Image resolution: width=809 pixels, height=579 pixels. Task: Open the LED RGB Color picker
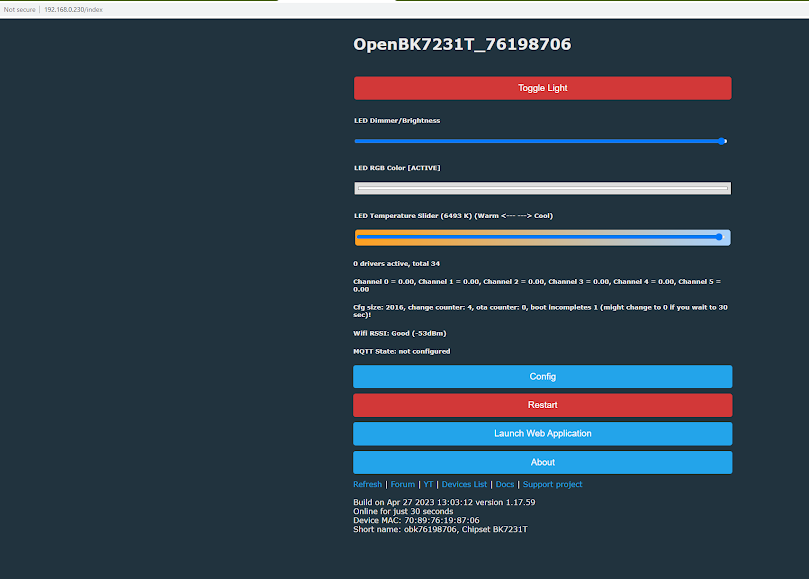click(x=542, y=188)
